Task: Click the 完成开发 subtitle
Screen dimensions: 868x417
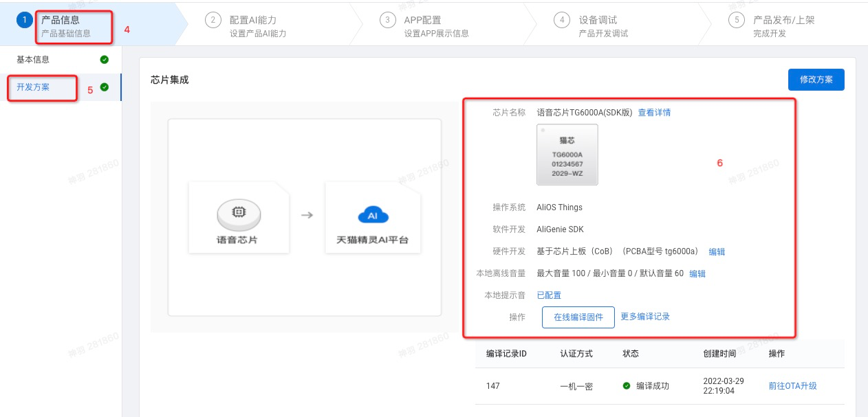Action: pos(770,34)
